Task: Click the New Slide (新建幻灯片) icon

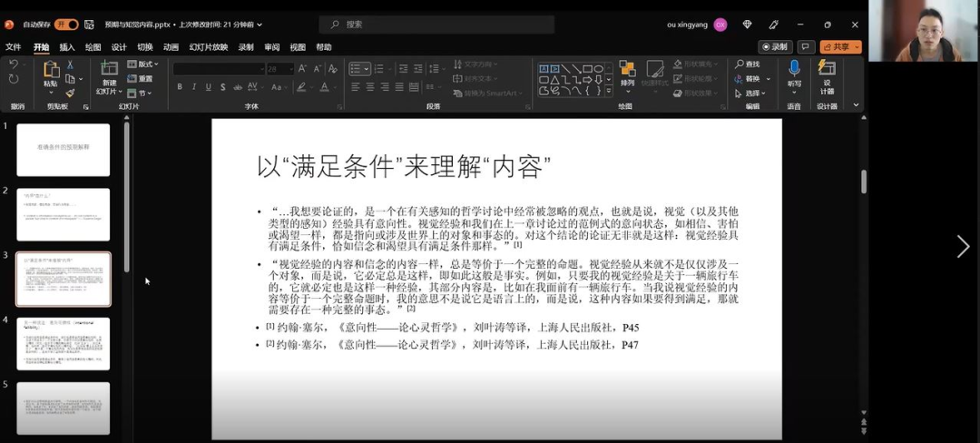Action: tap(109, 70)
